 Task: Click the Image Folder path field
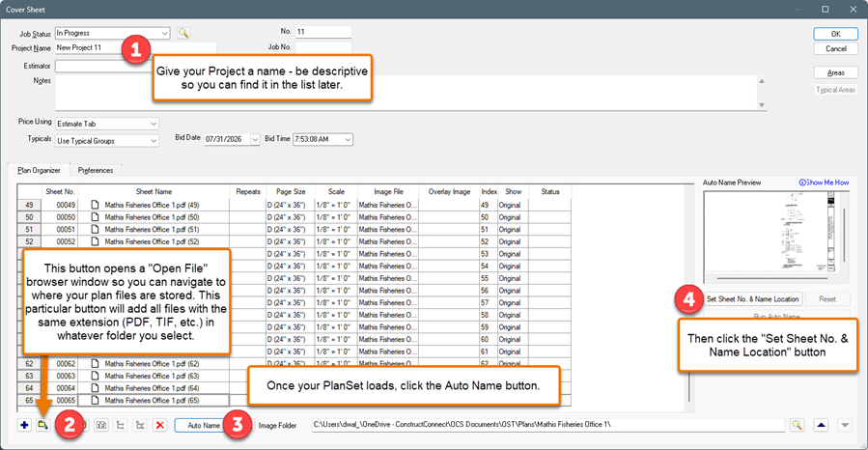[548, 425]
